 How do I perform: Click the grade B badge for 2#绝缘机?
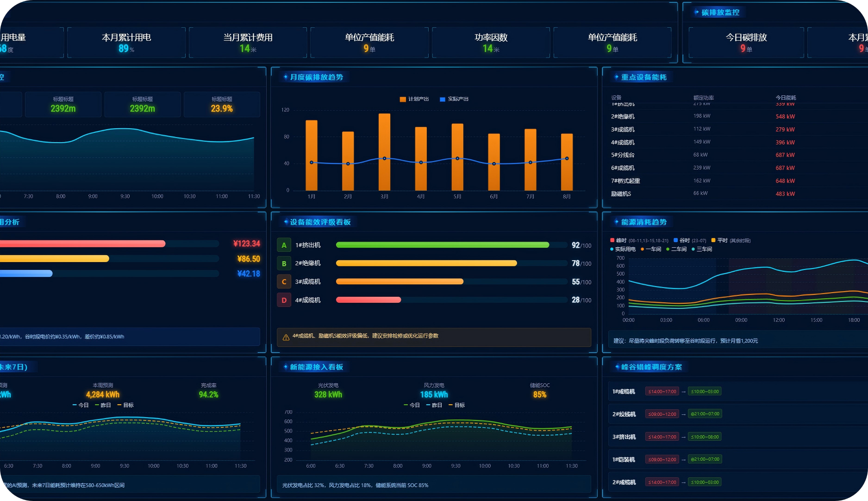coord(284,263)
